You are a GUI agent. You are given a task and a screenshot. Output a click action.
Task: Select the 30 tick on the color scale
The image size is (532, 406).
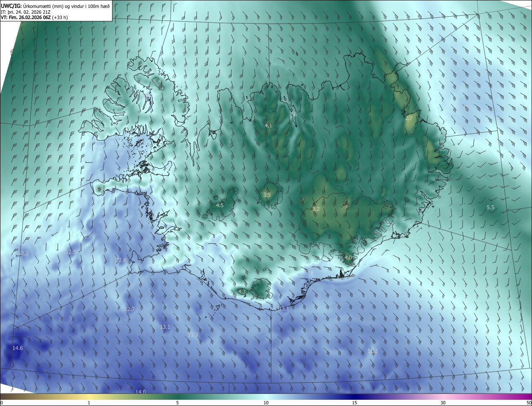pyautogui.click(x=443, y=403)
